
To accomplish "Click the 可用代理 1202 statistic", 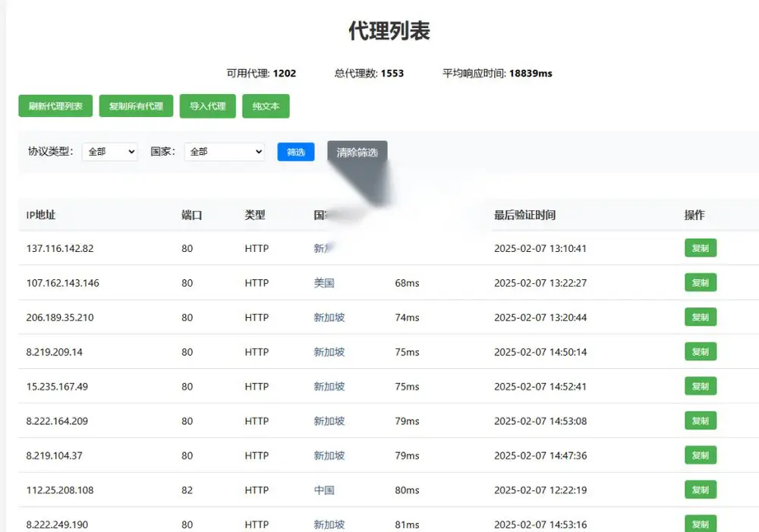I will [x=261, y=73].
